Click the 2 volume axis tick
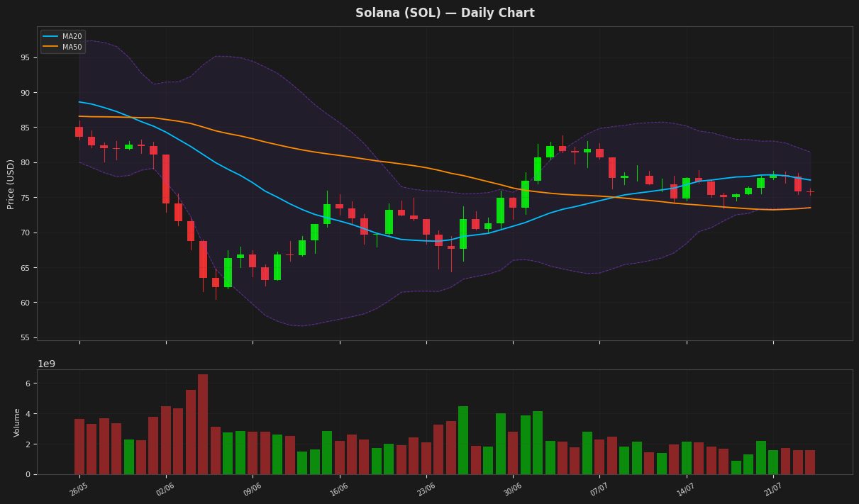This screenshot has height=504, width=859. coord(29,444)
